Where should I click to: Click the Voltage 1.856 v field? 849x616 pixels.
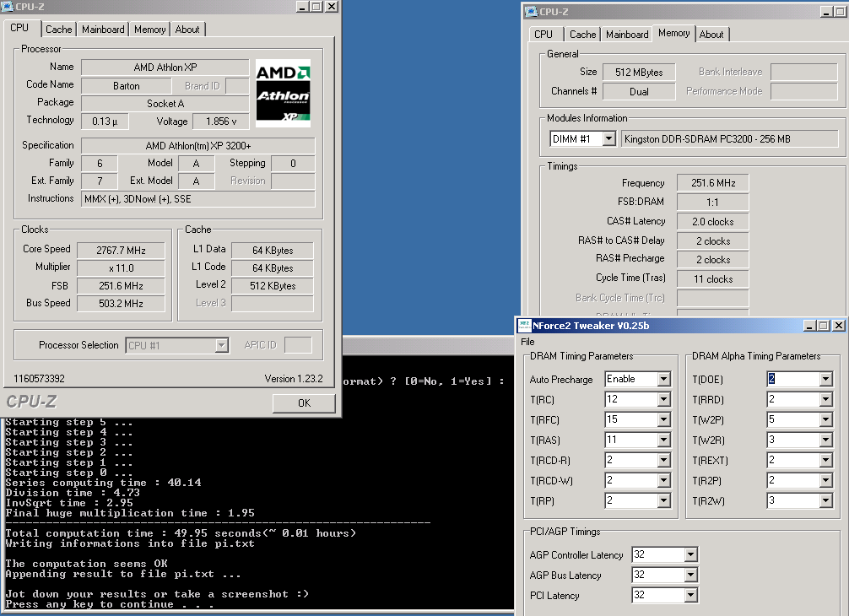click(x=220, y=122)
